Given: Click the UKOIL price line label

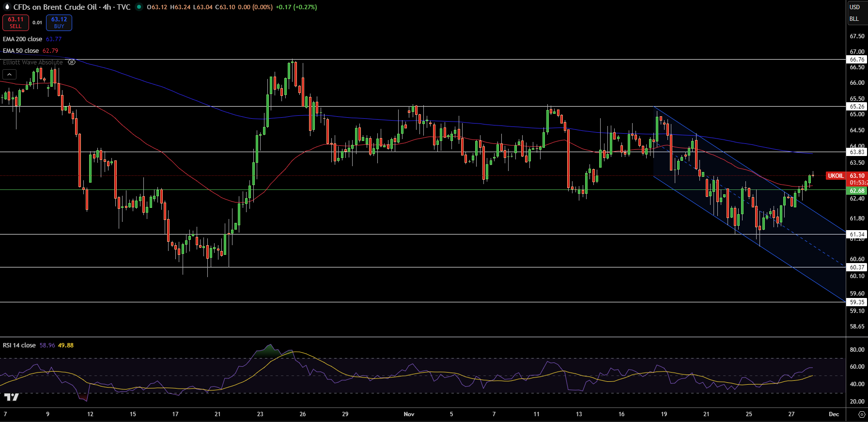Looking at the screenshot, I should [836, 176].
